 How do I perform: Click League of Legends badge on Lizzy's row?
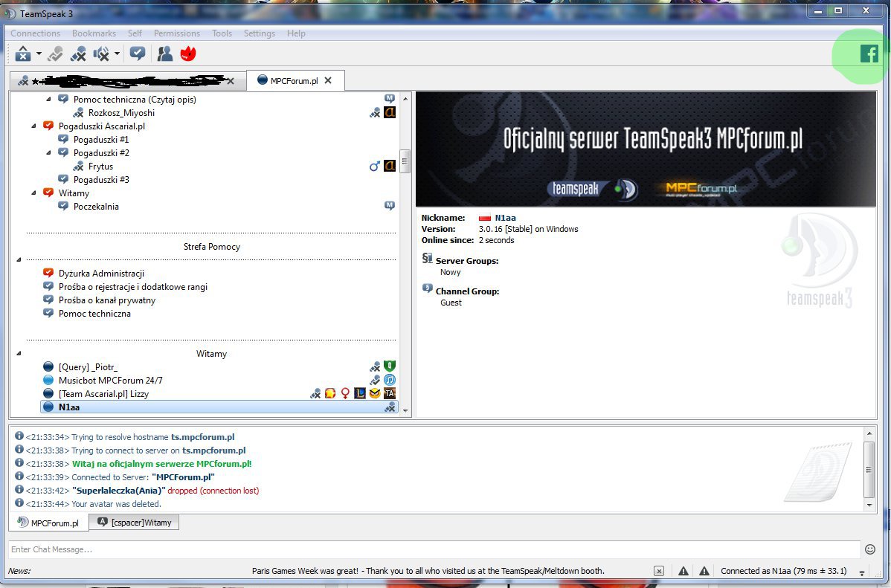(x=360, y=393)
